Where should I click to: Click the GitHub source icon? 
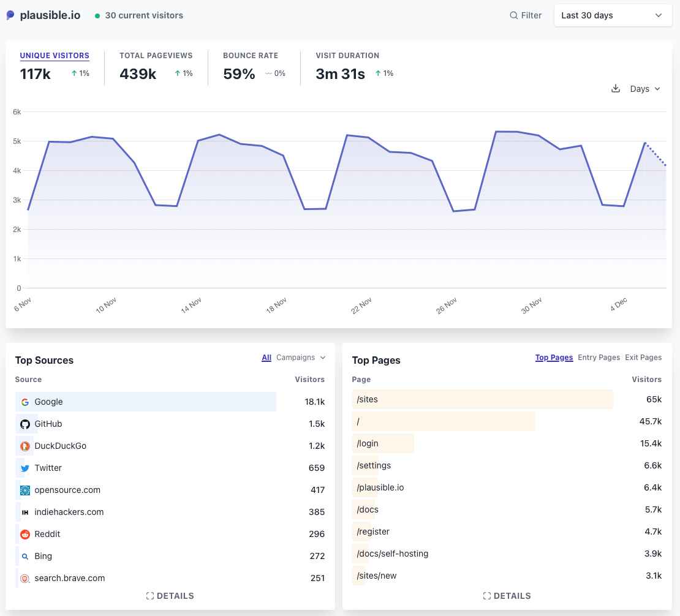coord(25,424)
